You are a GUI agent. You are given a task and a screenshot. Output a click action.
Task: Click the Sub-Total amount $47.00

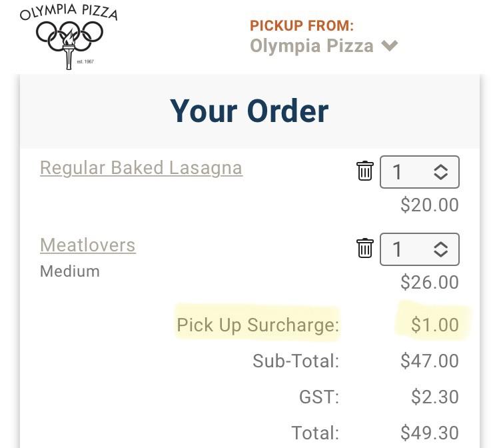click(430, 361)
